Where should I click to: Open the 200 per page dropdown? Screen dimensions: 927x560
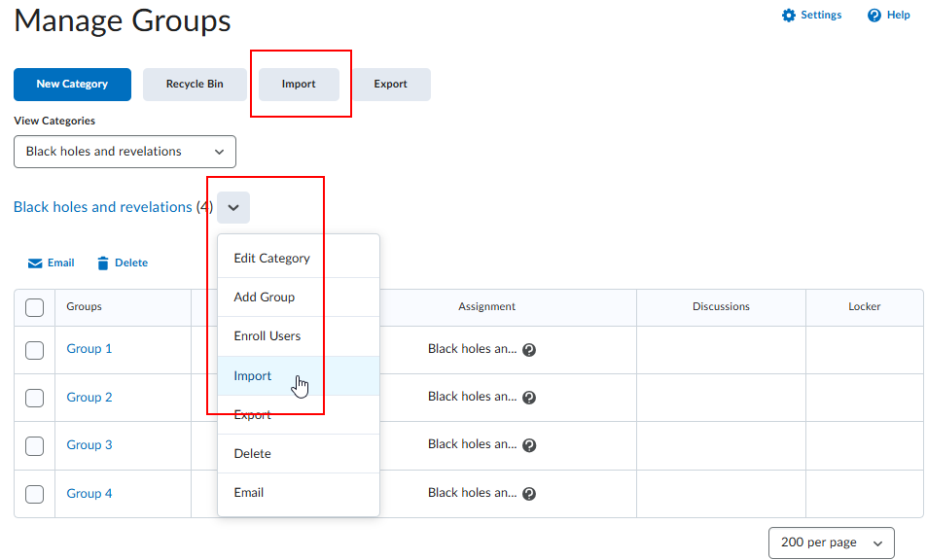831,542
